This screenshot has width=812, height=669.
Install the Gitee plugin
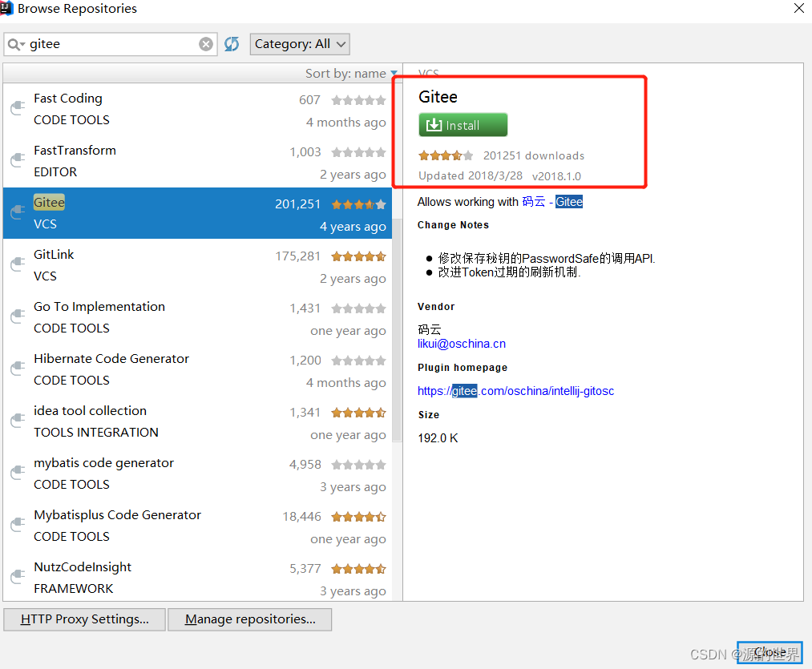coord(463,125)
